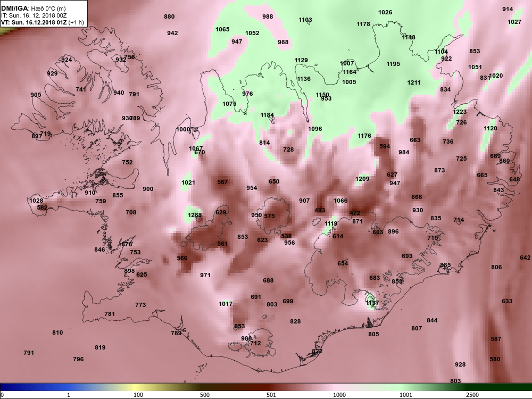Click the 575 height value on the map
532x399 pixels.
(269, 216)
